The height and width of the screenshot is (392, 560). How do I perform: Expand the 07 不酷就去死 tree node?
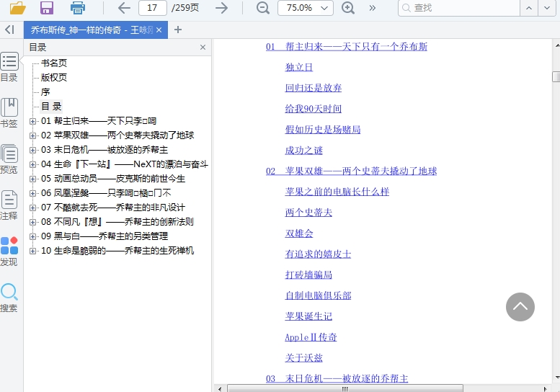point(32,208)
